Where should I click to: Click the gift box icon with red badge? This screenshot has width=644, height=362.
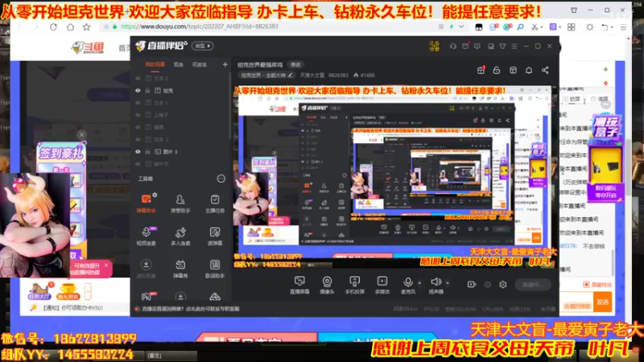tap(481, 70)
